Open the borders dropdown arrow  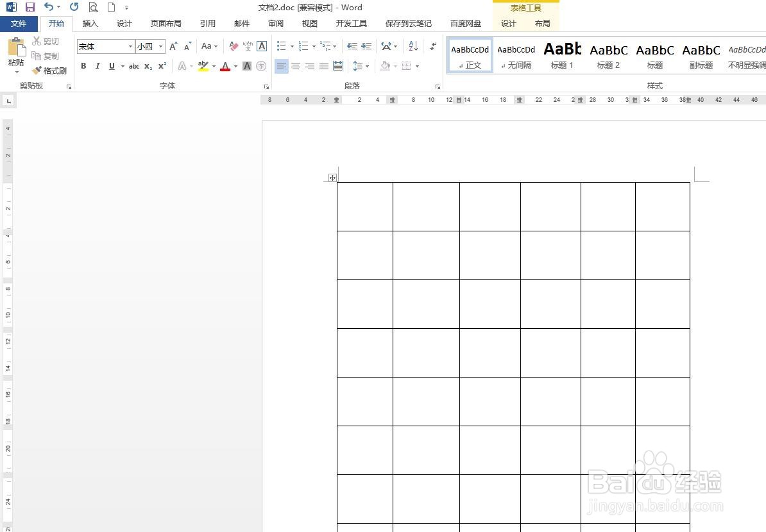417,66
